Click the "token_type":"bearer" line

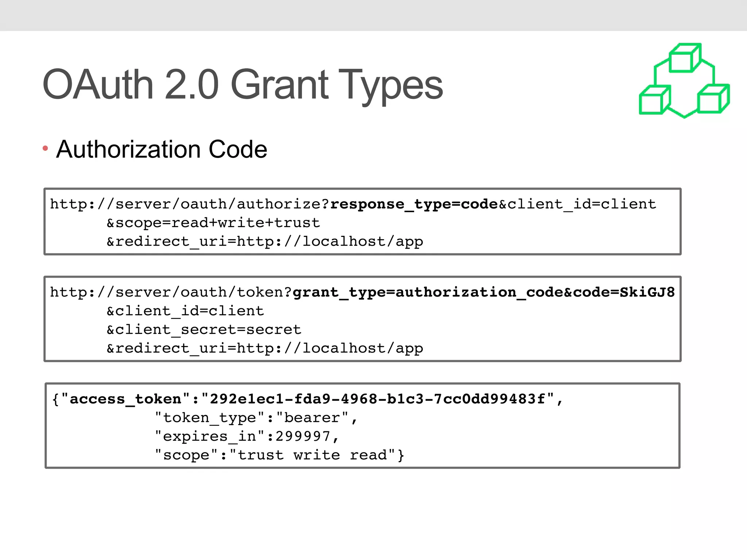(x=256, y=418)
